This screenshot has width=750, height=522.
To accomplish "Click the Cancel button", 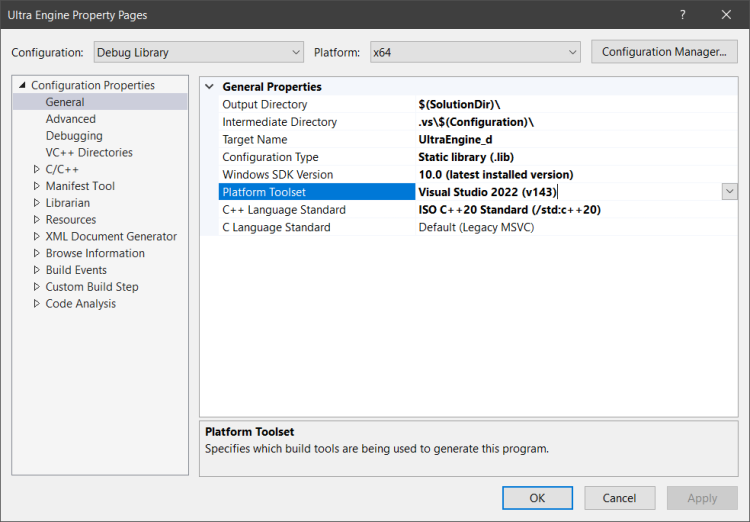I will point(619,498).
